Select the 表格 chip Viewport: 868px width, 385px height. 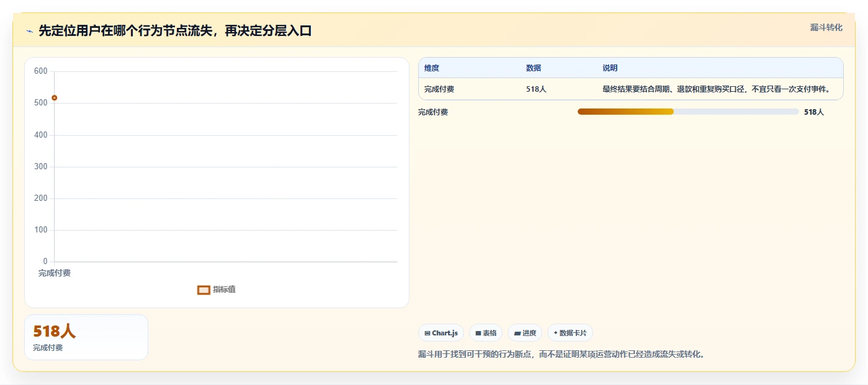pyautogui.click(x=486, y=333)
